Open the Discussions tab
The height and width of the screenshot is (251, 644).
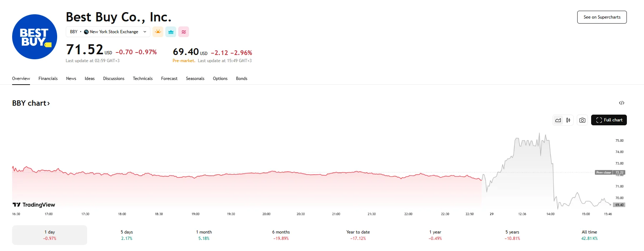[114, 79]
